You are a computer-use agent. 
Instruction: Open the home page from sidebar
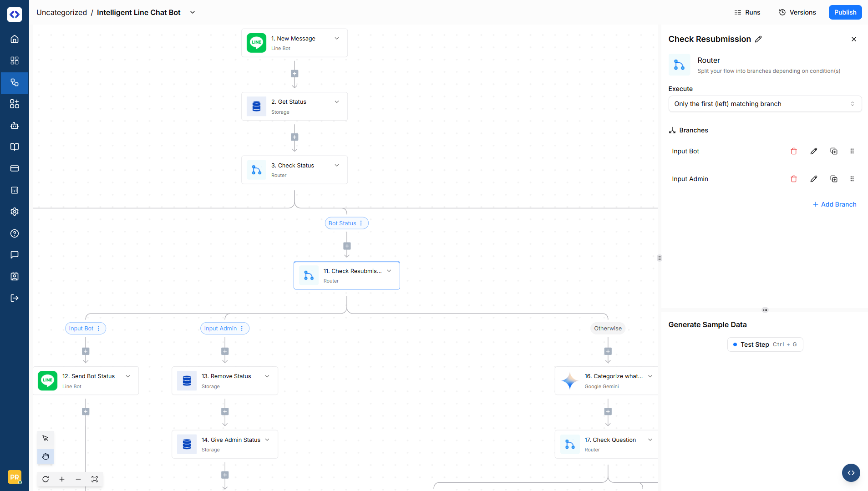coord(15,39)
